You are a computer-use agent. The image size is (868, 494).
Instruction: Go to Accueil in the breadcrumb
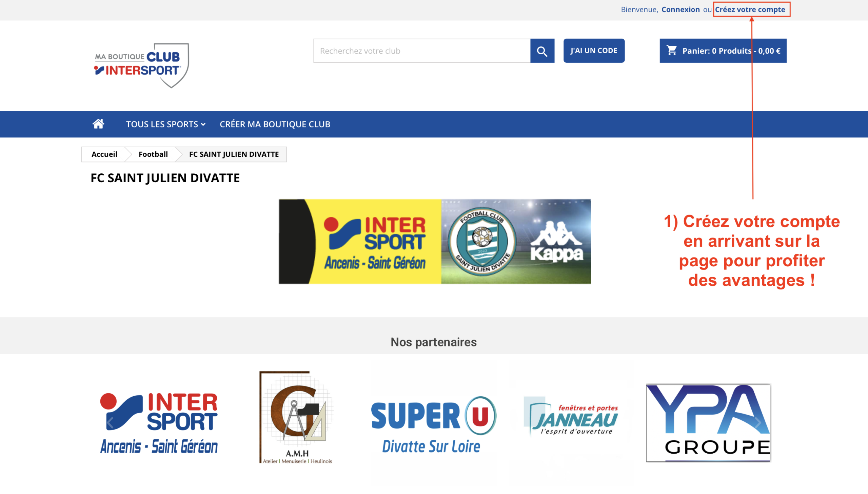104,154
